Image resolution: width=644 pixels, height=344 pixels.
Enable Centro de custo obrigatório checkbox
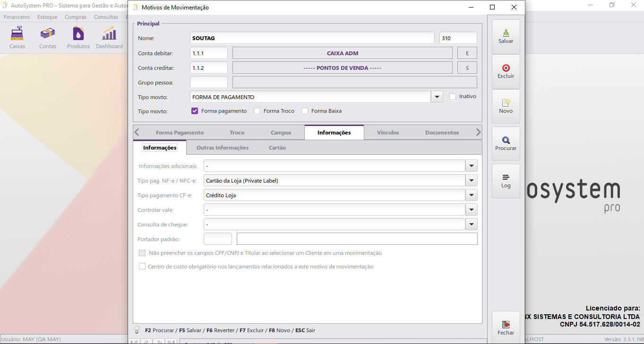142,267
